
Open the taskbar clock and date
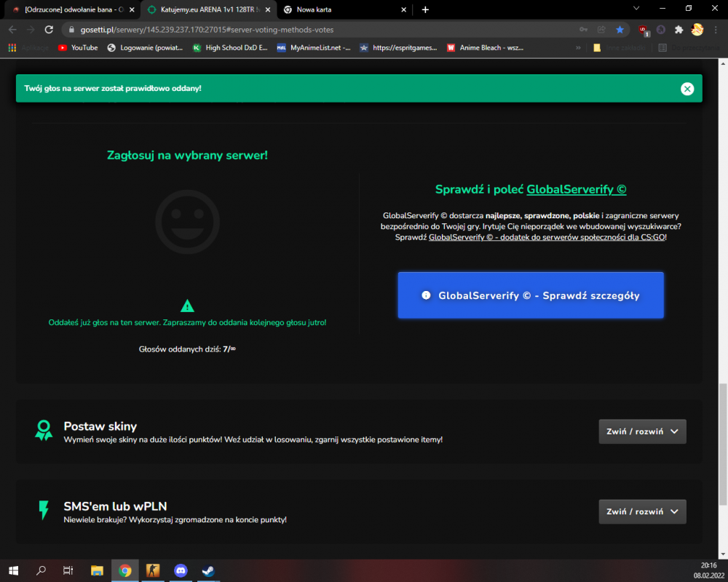pyautogui.click(x=708, y=570)
